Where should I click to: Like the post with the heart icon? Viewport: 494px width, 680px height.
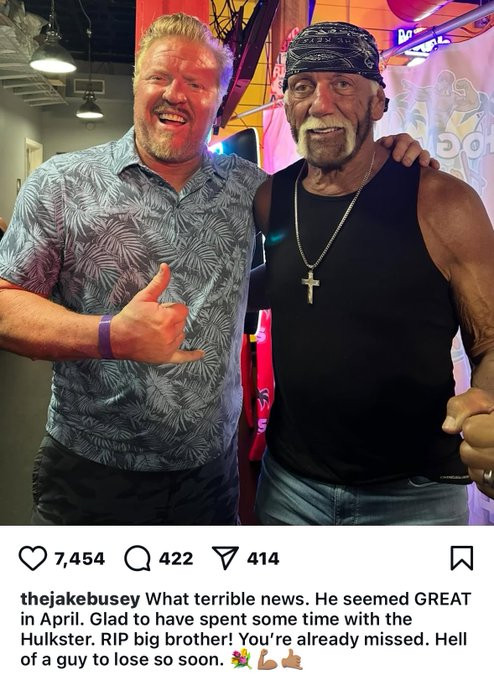[33, 558]
